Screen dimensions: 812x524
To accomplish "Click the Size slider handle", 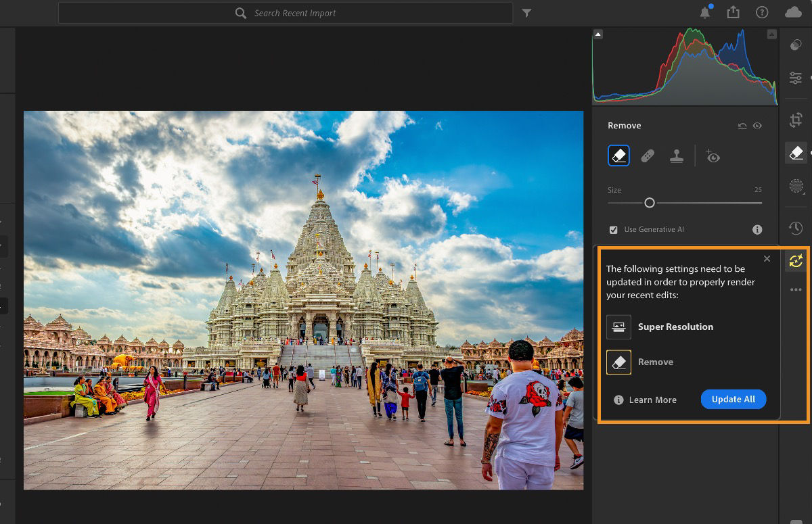I will tap(650, 203).
